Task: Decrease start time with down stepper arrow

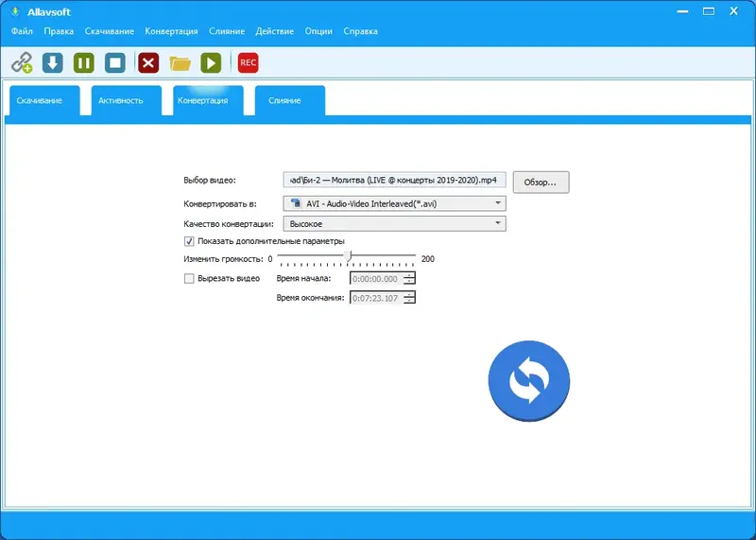Action: (409, 283)
